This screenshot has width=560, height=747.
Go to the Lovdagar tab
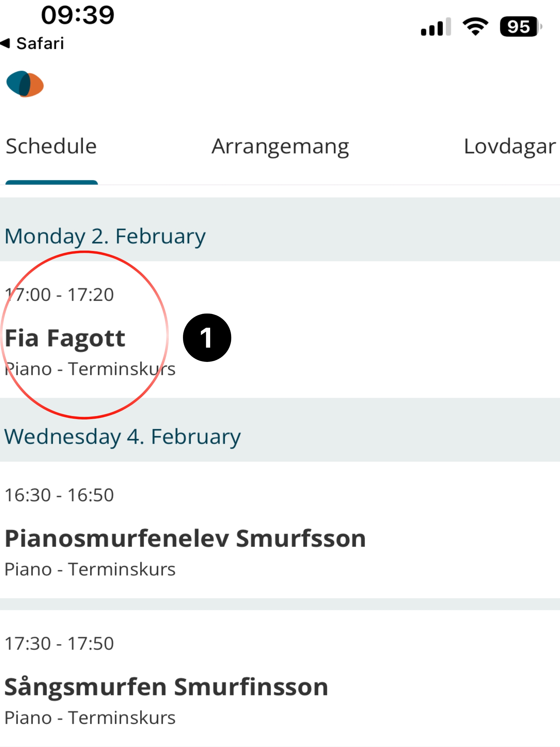pyautogui.click(x=509, y=146)
